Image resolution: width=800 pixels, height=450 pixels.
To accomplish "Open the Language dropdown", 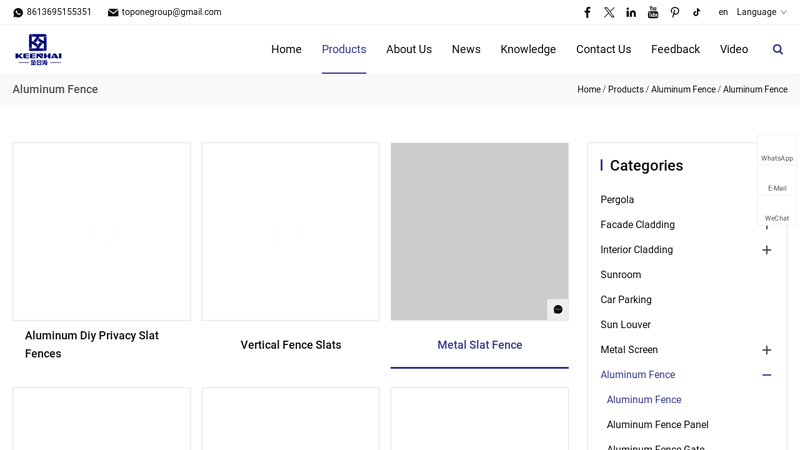I will (x=761, y=12).
